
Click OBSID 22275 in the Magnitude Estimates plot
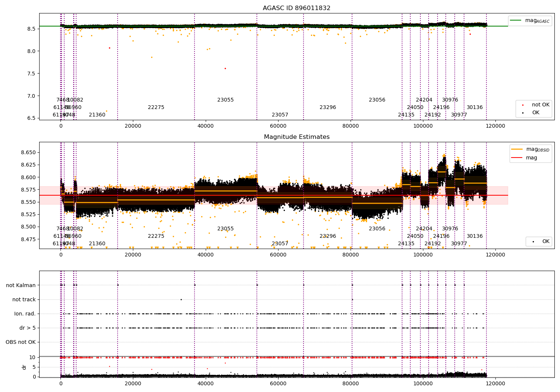[x=156, y=236]
